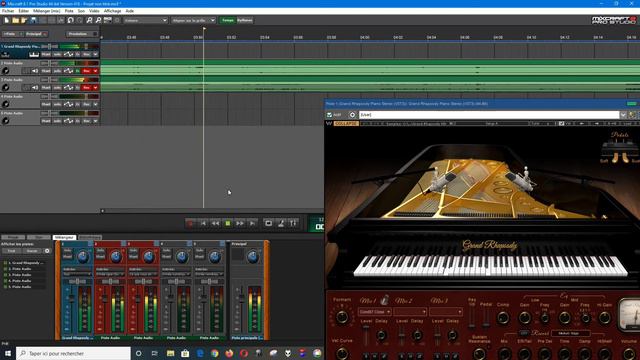Switch to the Mélangeur tab

tap(64, 237)
